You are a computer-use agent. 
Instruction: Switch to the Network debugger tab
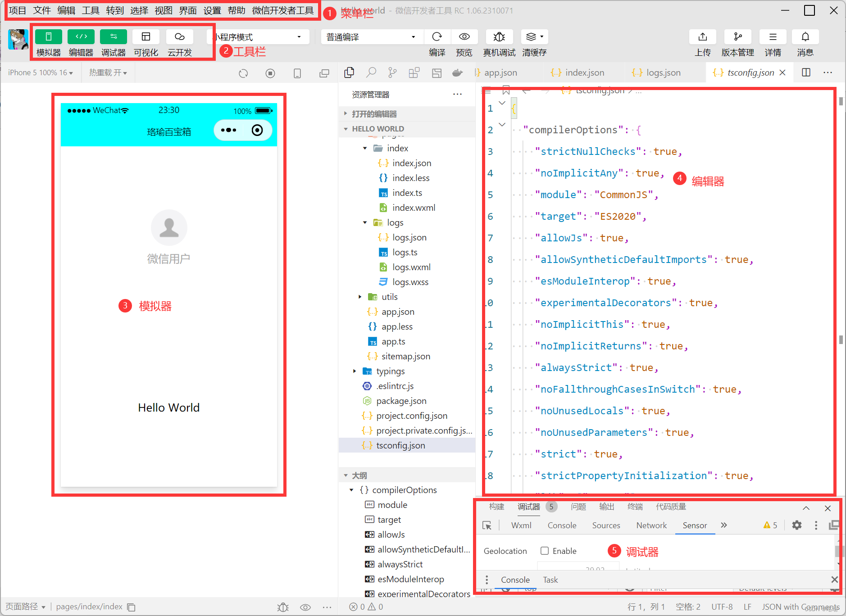(651, 525)
